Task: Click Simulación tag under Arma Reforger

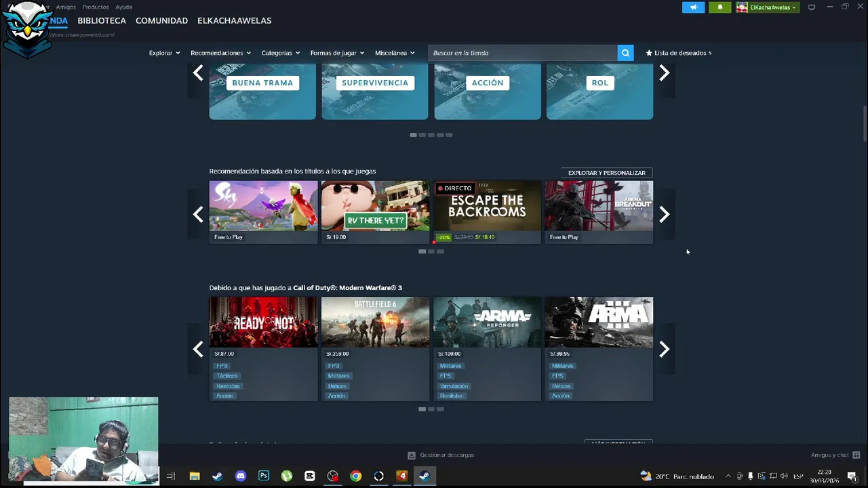Action: 454,386
